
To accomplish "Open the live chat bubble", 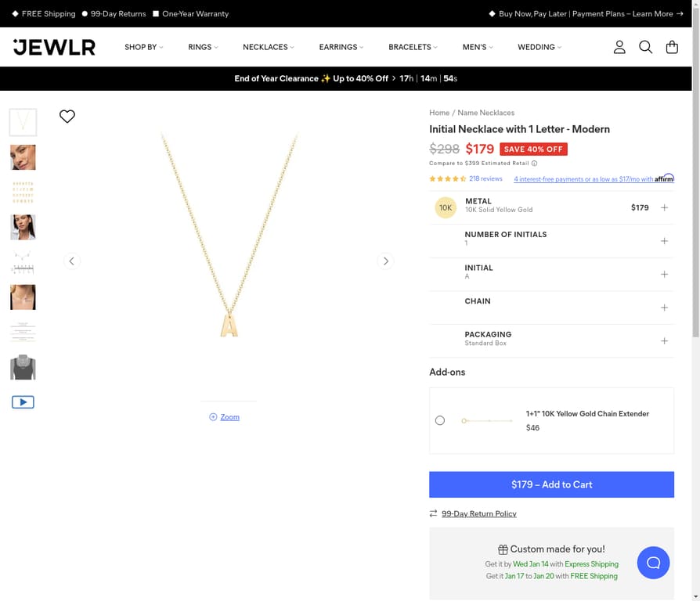I will [x=653, y=563].
